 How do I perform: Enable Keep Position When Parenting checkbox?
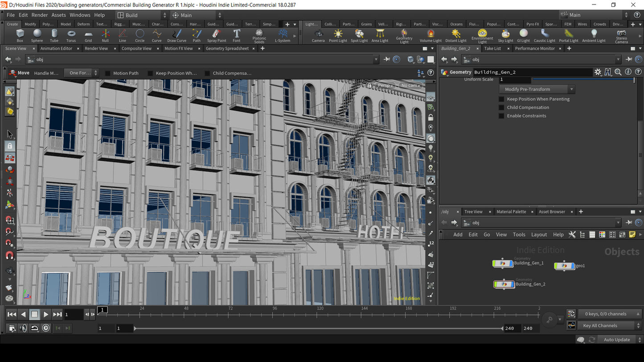[501, 99]
